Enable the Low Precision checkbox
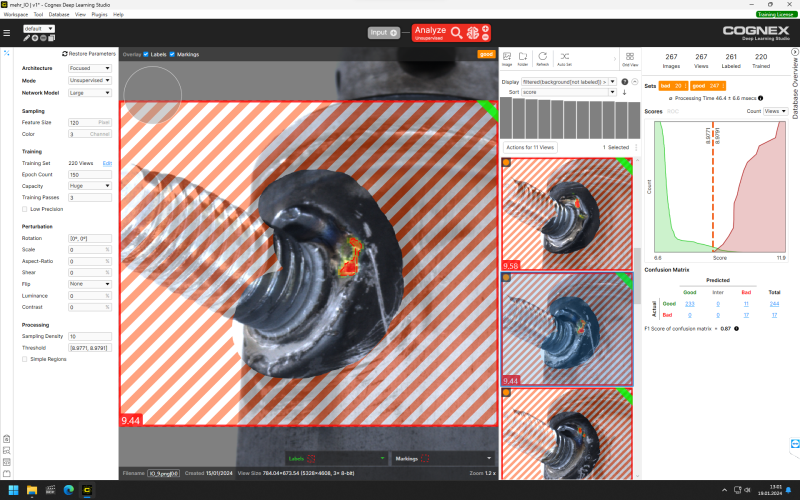 coord(24,209)
